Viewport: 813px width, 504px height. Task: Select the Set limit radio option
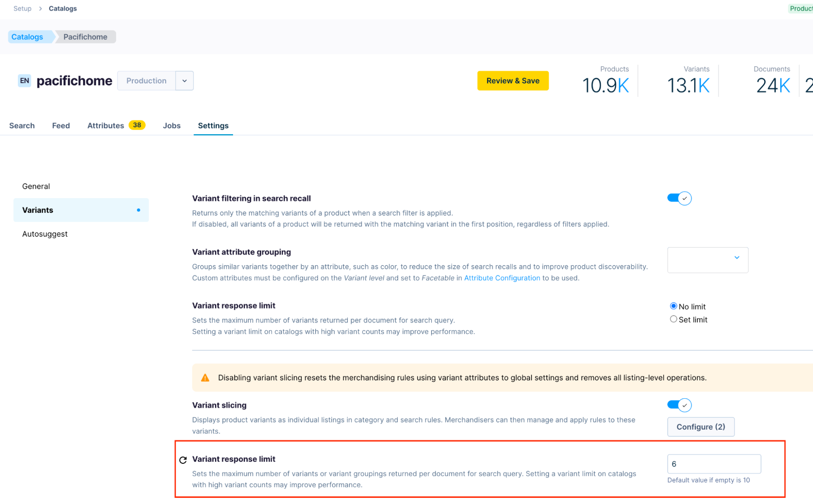click(x=674, y=319)
